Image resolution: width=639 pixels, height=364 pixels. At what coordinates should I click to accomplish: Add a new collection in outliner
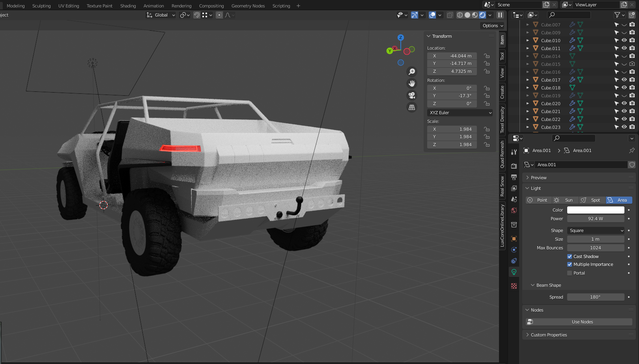pyautogui.click(x=632, y=15)
